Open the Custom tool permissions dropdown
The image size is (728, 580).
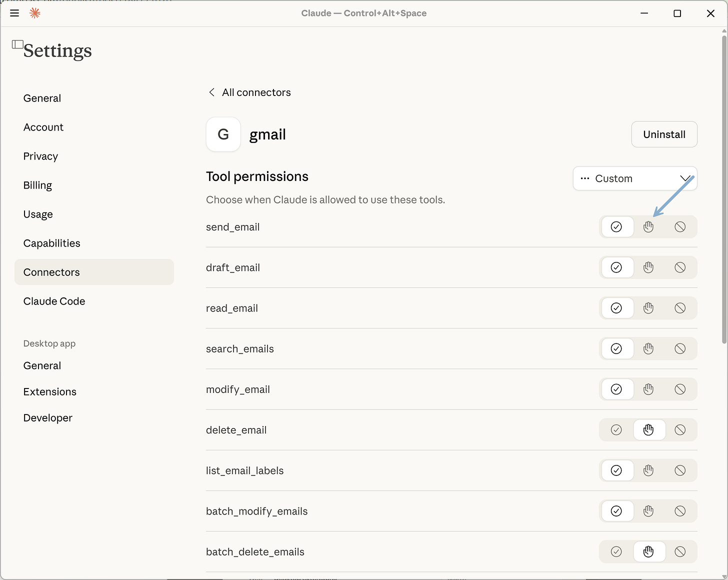tap(634, 178)
